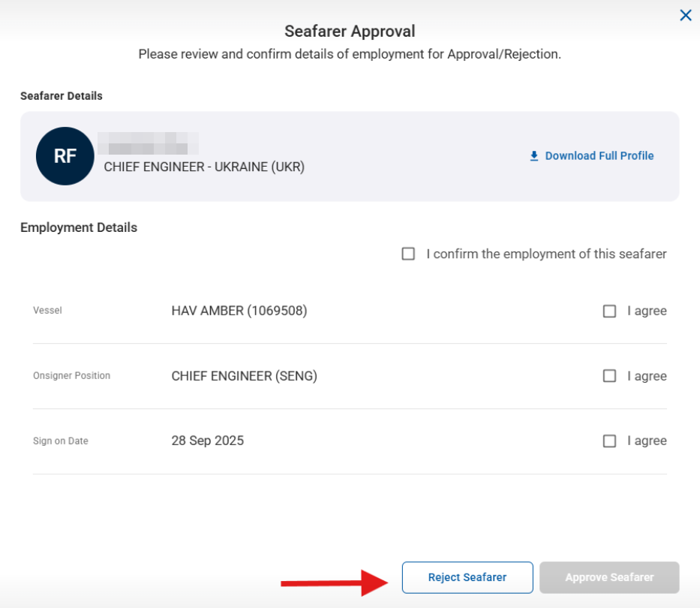This screenshot has height=608, width=700.
Task: Open the Download Full Profile link
Action: coord(599,156)
